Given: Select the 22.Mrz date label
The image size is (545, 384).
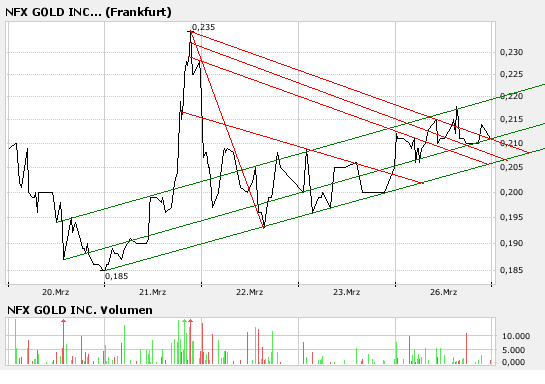Looking at the screenshot, I should point(249,292).
